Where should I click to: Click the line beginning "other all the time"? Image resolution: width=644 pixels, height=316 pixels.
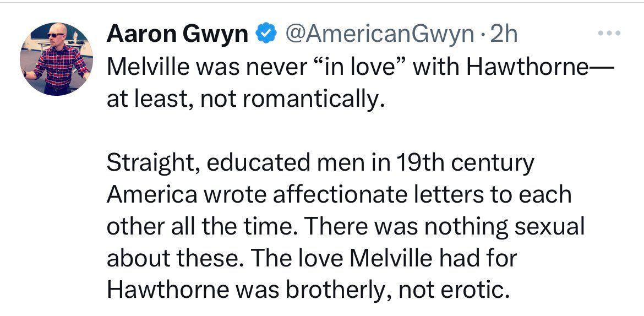click(345, 226)
